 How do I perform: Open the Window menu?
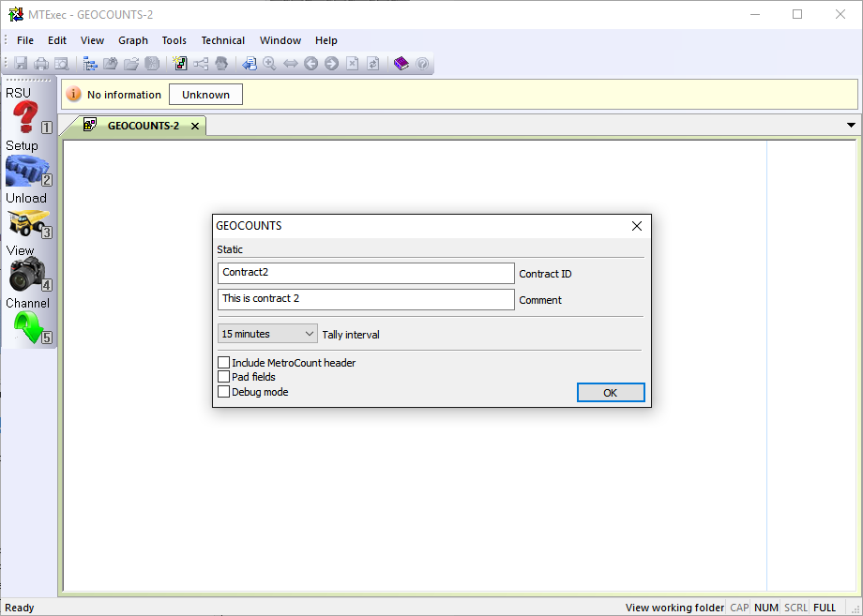(280, 40)
